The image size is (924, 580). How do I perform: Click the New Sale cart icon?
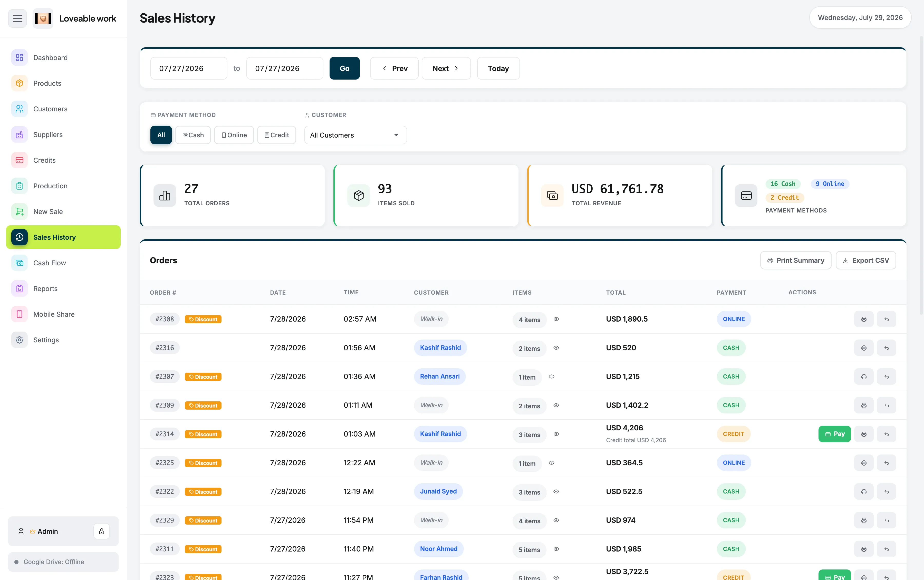(20, 212)
